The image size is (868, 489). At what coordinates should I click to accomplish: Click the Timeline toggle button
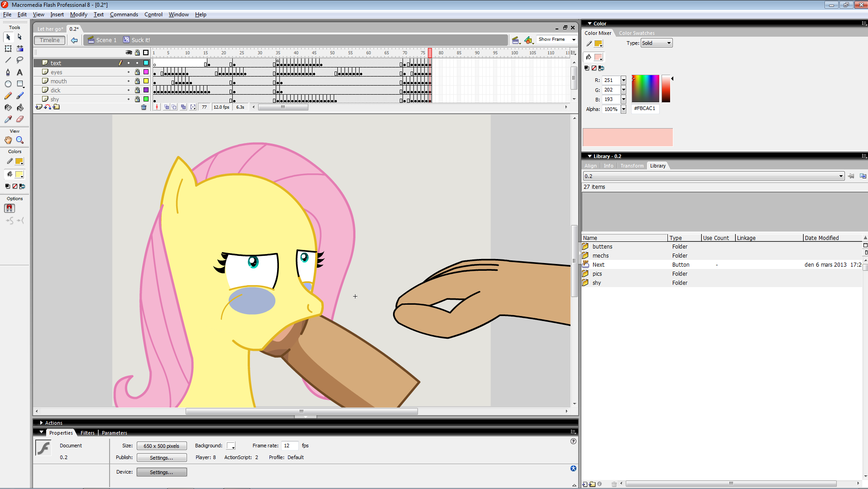coord(50,40)
